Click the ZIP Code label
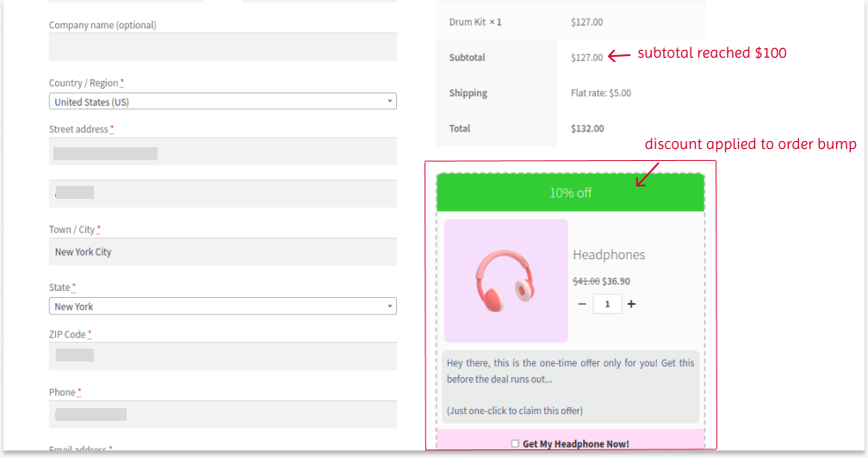The width and height of the screenshot is (868, 458). pyautogui.click(x=67, y=334)
